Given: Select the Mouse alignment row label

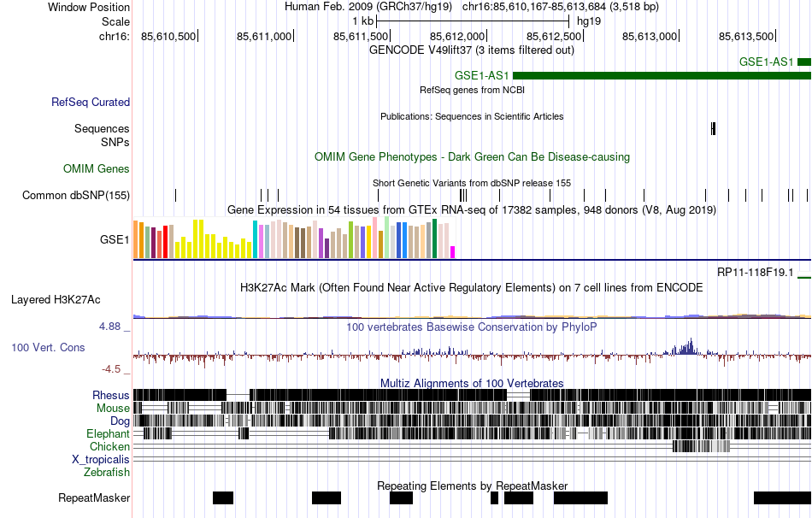Looking at the screenshot, I should 113,409.
